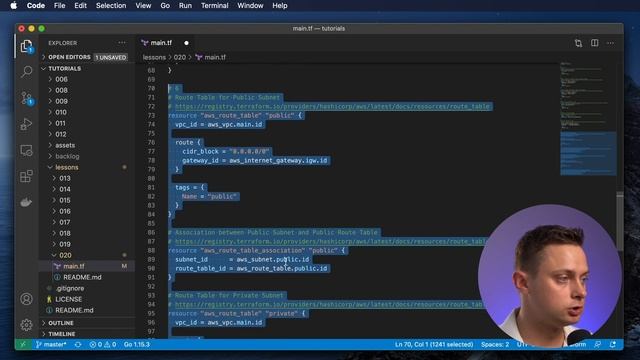Open the notifications bell in status bar
Viewport: 640px width, 360px height.
click(613, 344)
